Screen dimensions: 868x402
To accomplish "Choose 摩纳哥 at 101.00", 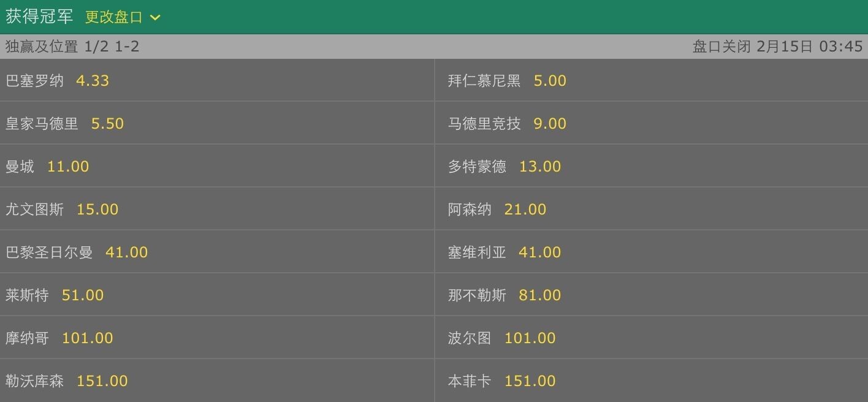I will pos(217,338).
